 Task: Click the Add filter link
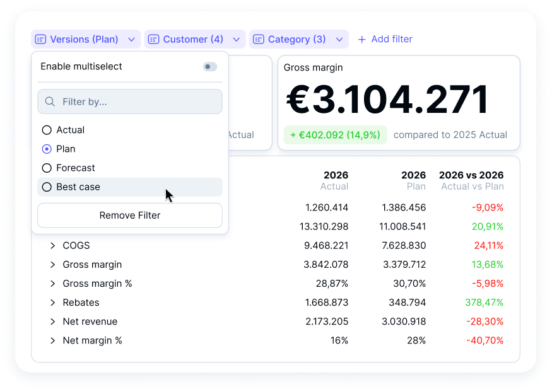coord(391,39)
